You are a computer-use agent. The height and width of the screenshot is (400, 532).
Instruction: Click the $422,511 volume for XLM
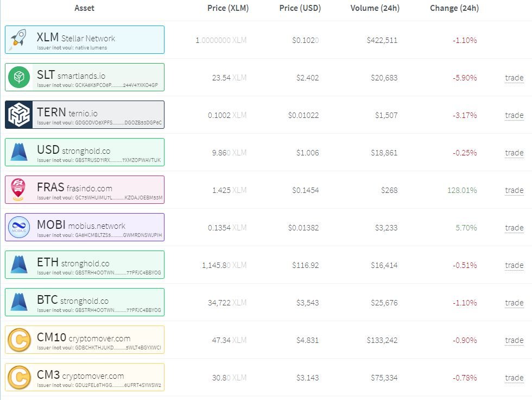tap(382, 40)
